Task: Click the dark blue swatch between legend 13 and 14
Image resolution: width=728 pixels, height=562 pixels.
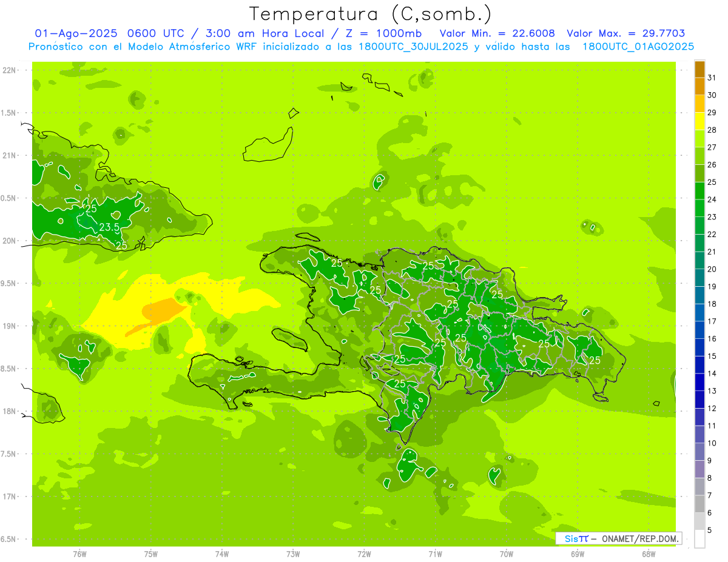Action: pyautogui.click(x=699, y=383)
